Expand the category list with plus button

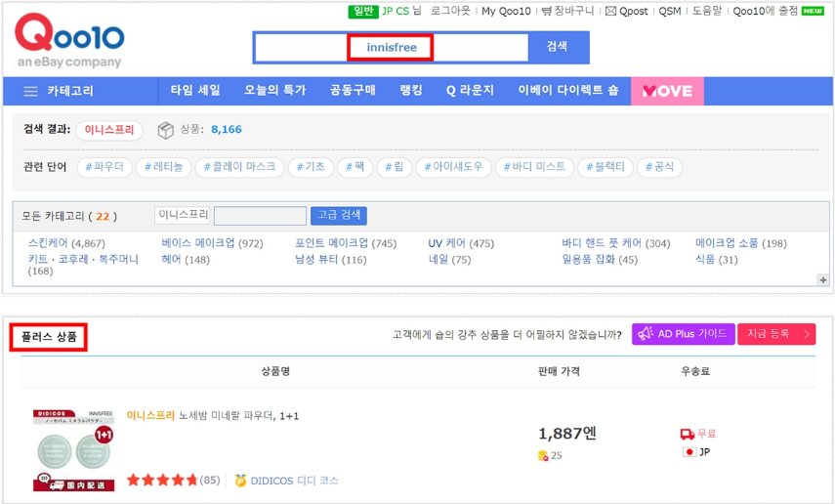click(x=823, y=279)
